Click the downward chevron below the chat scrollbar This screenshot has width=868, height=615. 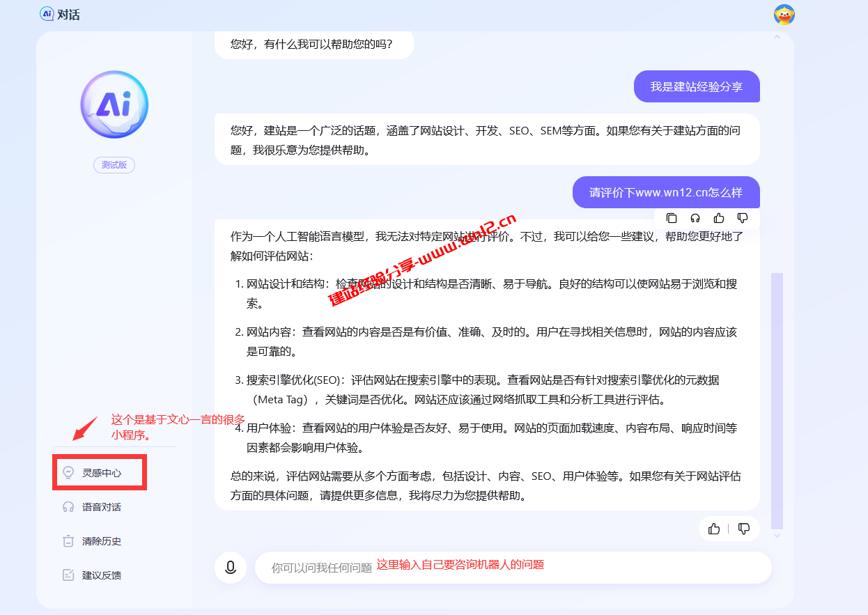pos(776,536)
